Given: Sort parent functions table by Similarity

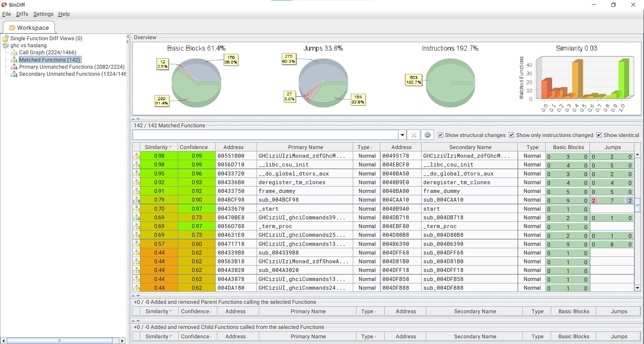Looking at the screenshot, I should [x=159, y=311].
